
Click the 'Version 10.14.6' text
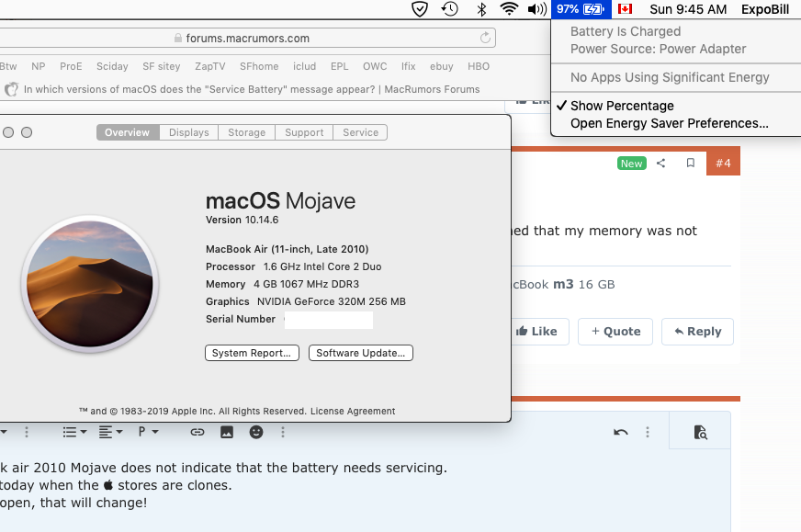point(243,220)
